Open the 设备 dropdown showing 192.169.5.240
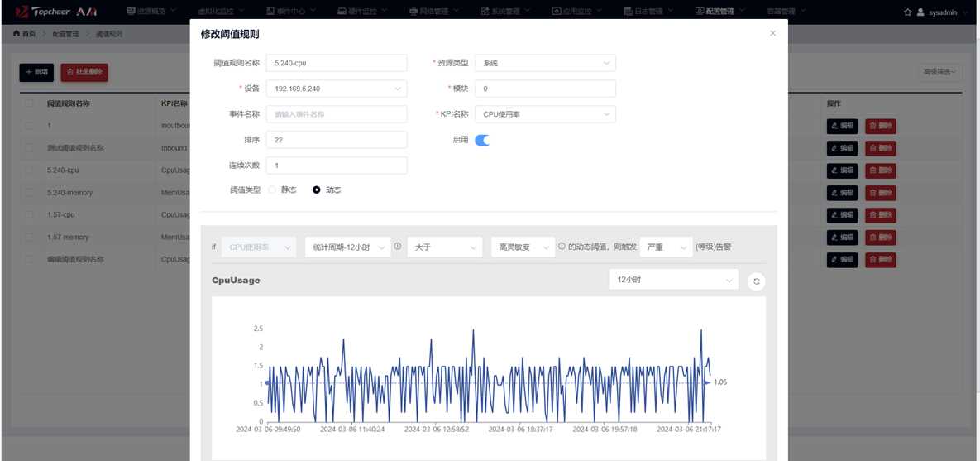Image resolution: width=980 pixels, height=461 pixels. tap(337, 89)
